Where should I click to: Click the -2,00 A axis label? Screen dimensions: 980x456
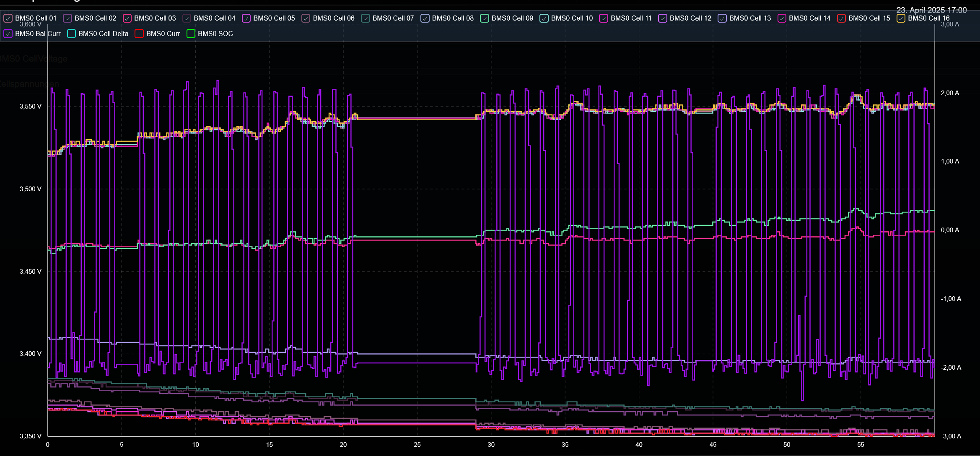coord(951,368)
